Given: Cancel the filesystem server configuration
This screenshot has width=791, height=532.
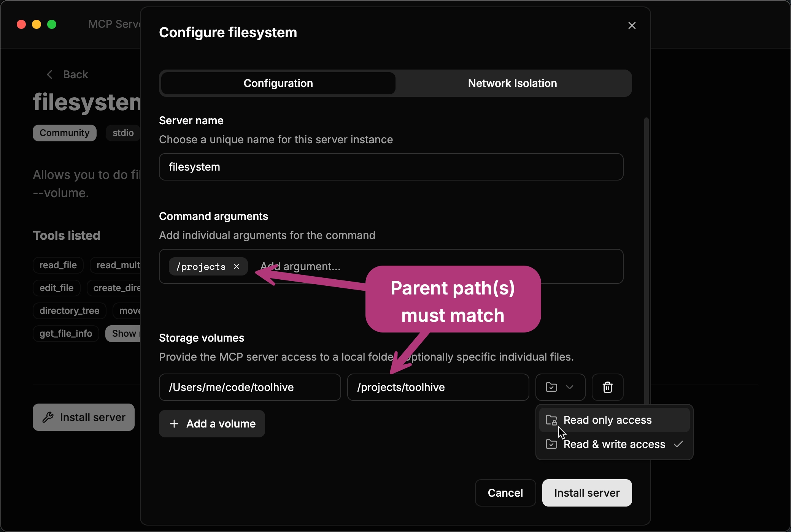Looking at the screenshot, I should coord(505,492).
